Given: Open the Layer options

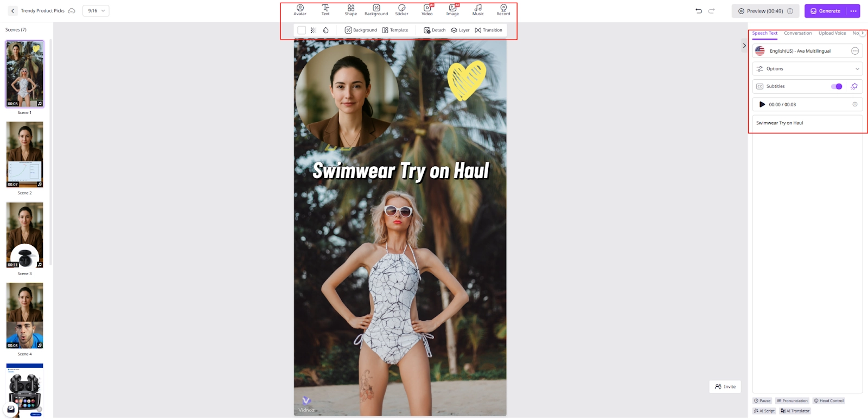Looking at the screenshot, I should pos(460,30).
